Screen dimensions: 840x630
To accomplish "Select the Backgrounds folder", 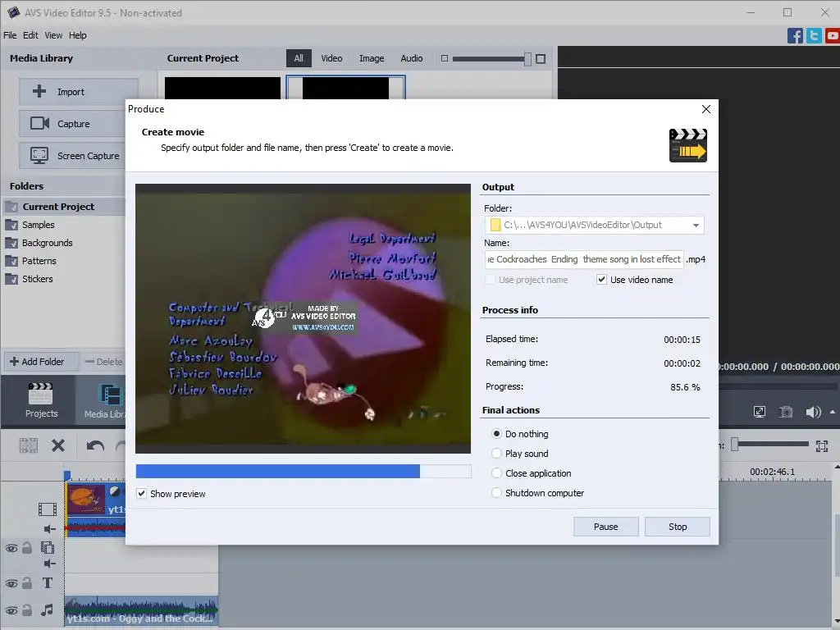I will point(64,243).
